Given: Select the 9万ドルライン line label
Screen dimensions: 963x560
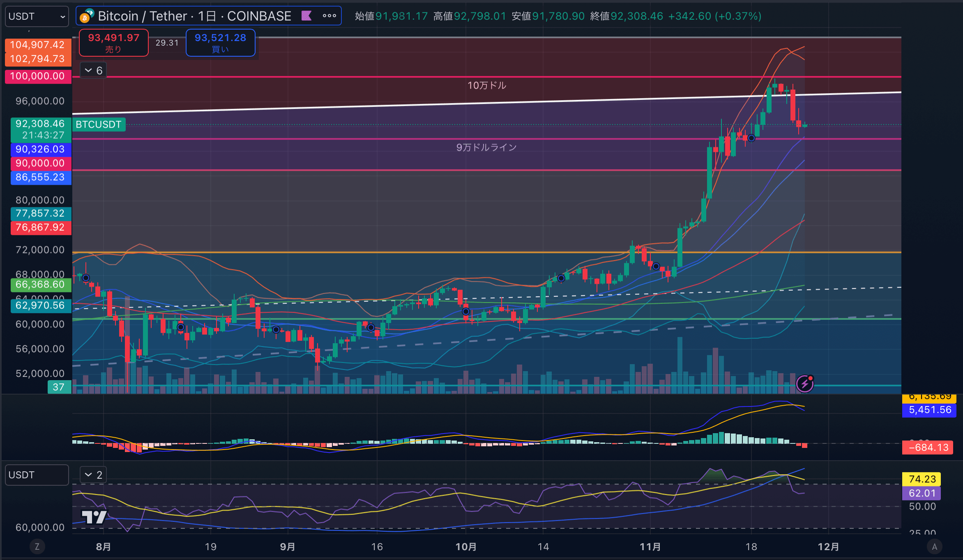Looking at the screenshot, I should (486, 147).
